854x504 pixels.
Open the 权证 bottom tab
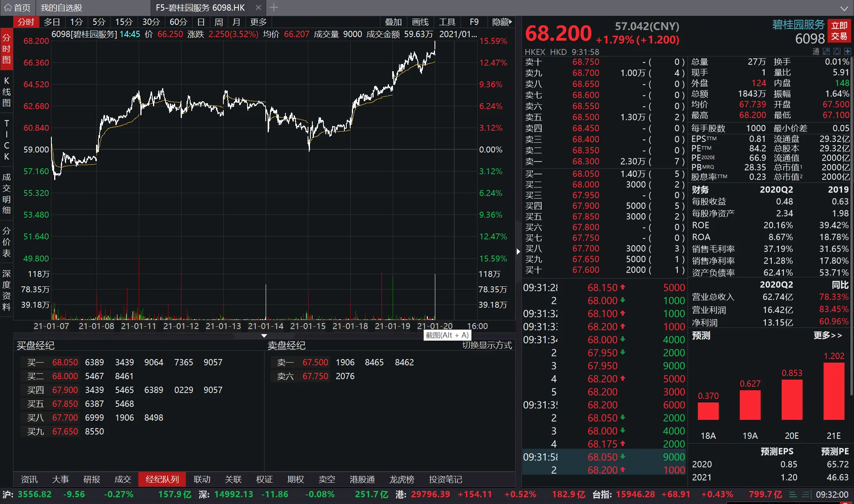coord(265,479)
